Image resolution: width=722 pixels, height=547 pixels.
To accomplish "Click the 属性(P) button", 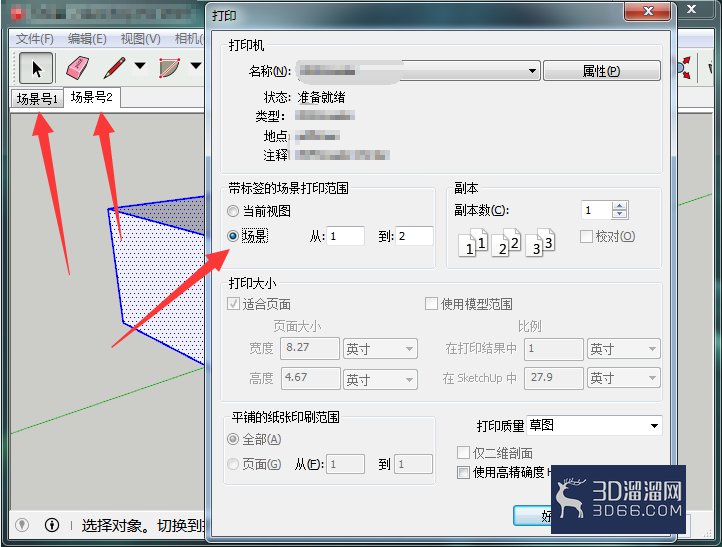I will coord(601,71).
